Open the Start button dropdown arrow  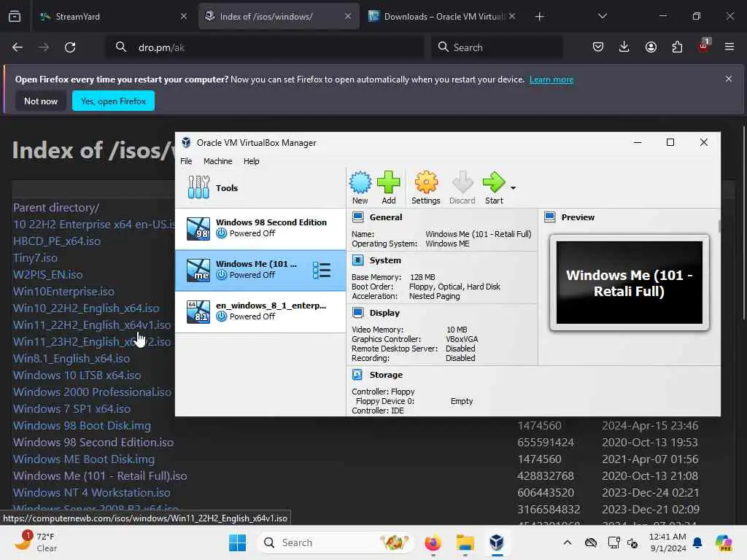click(513, 188)
